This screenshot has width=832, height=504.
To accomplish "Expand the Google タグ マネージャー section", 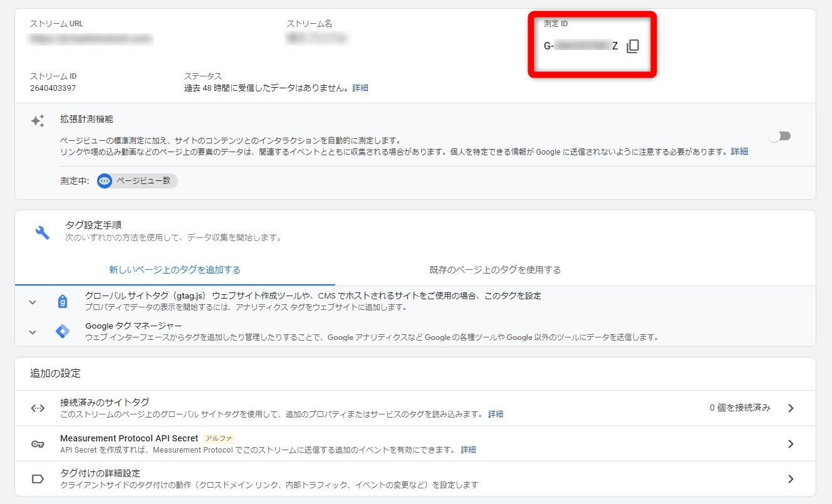I will click(x=33, y=332).
